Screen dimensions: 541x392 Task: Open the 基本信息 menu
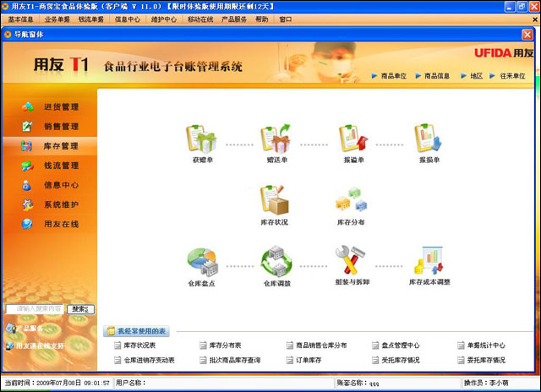(20, 19)
